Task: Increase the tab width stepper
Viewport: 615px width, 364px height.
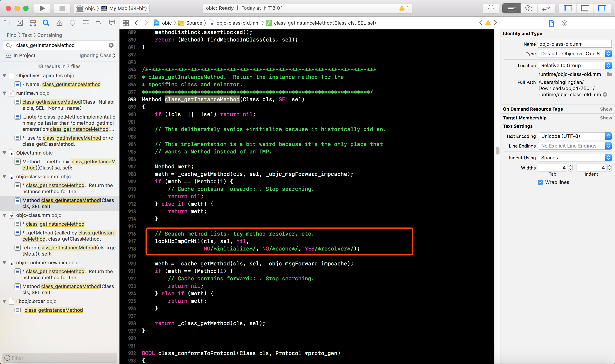Action: click(570, 166)
